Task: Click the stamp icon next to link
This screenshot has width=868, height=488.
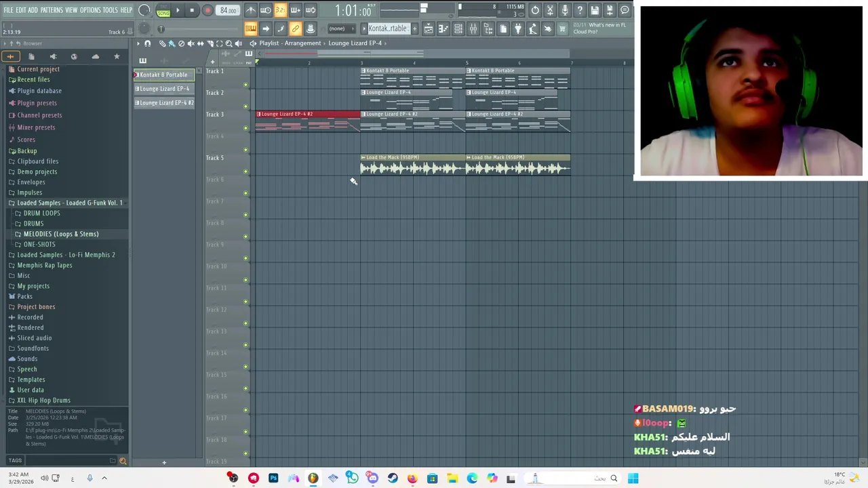Action: pos(310,28)
